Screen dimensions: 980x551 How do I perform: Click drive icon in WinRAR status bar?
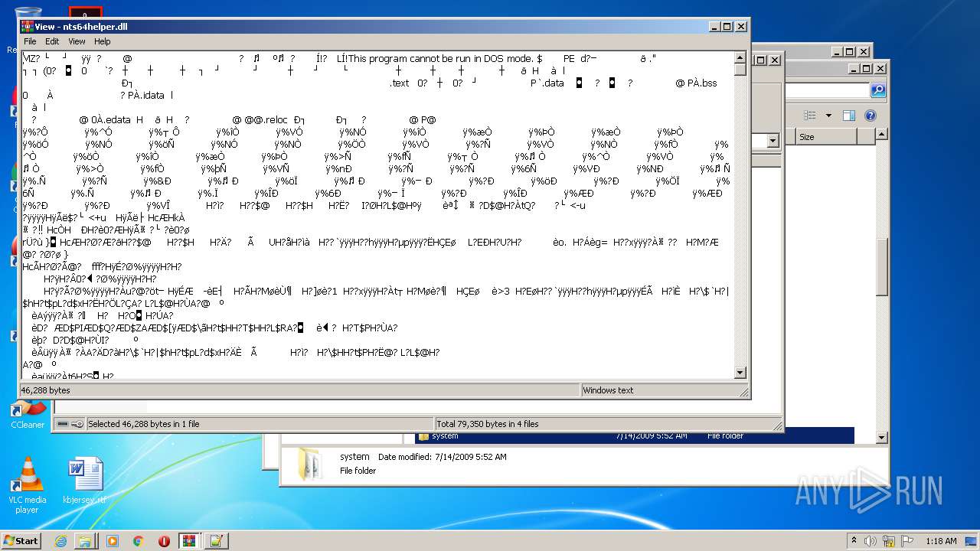[x=63, y=424]
